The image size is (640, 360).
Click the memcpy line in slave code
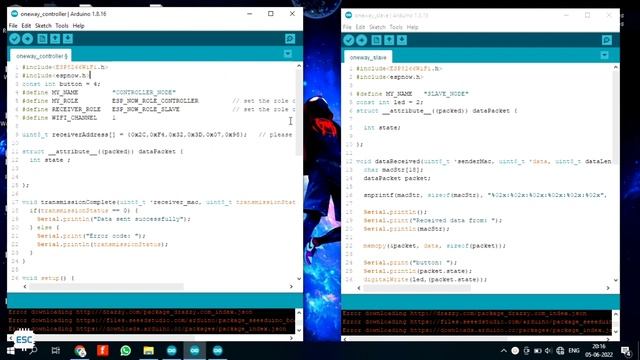pos(434,246)
